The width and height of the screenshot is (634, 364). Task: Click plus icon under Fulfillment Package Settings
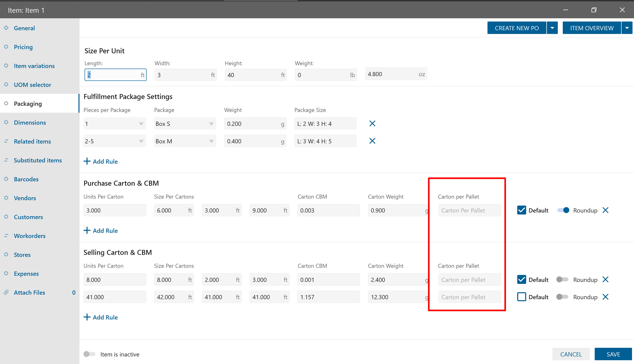click(87, 161)
